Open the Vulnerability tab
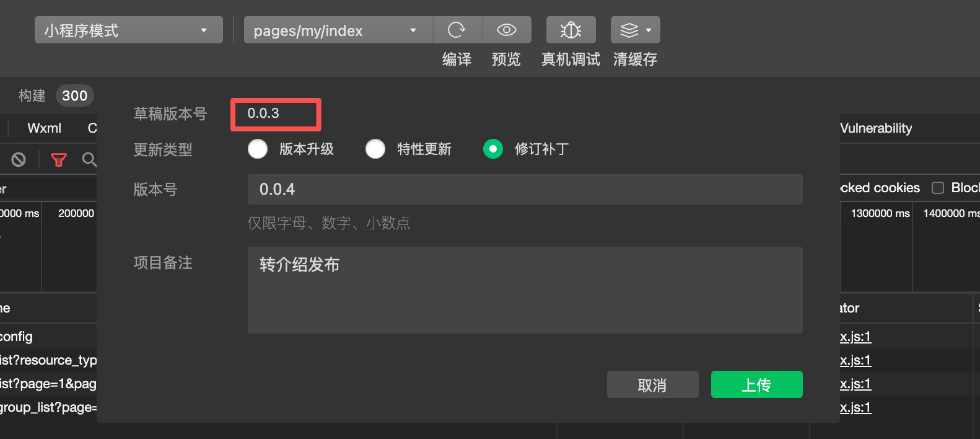This screenshot has height=439, width=980. click(876, 128)
